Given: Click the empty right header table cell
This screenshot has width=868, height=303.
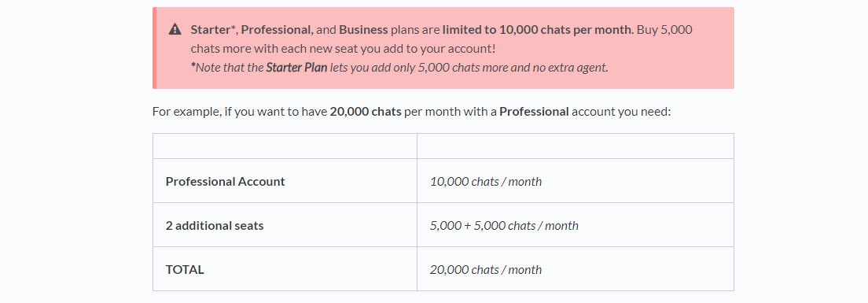Looking at the screenshot, I should click(x=576, y=146).
